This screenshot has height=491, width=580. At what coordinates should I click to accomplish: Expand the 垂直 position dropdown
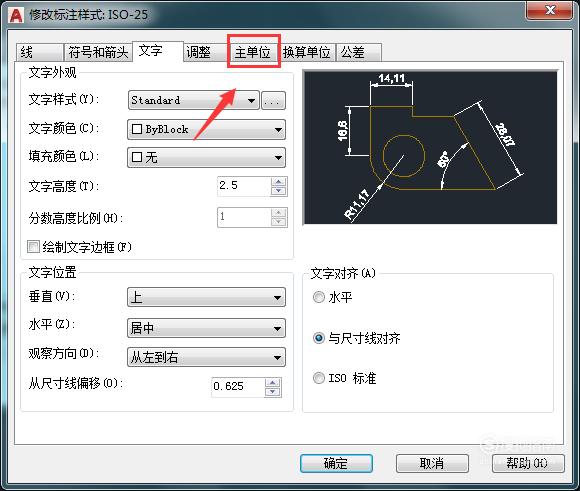(x=206, y=297)
